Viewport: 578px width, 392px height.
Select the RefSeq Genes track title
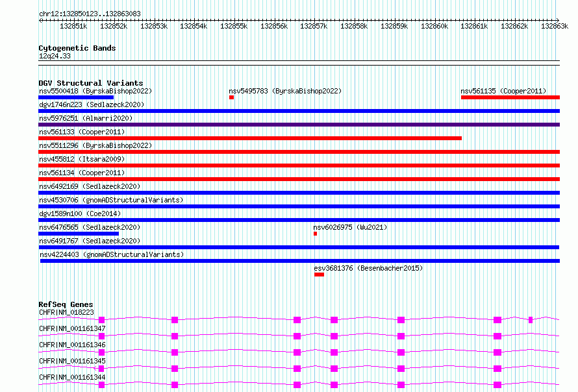click(66, 304)
